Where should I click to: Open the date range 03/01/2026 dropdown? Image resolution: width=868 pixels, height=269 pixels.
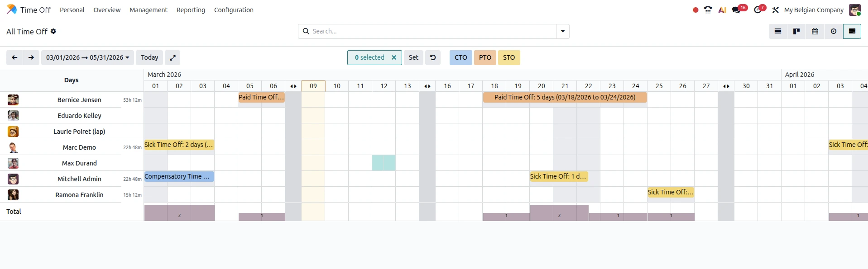pos(87,57)
